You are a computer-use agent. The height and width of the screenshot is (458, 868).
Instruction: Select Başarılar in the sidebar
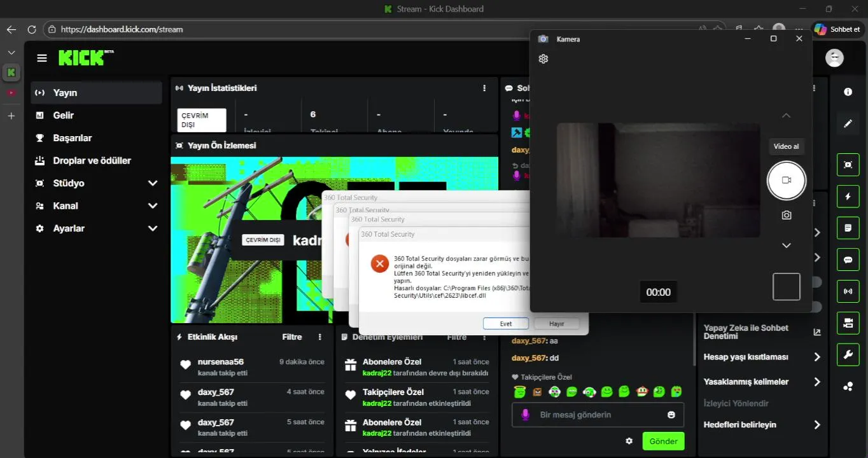tap(96, 138)
